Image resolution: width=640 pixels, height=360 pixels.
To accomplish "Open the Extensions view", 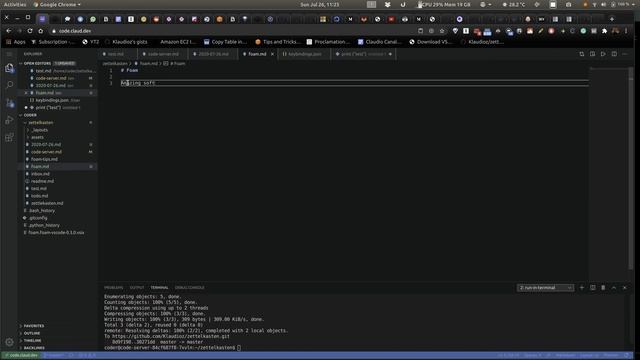I will point(9,137).
